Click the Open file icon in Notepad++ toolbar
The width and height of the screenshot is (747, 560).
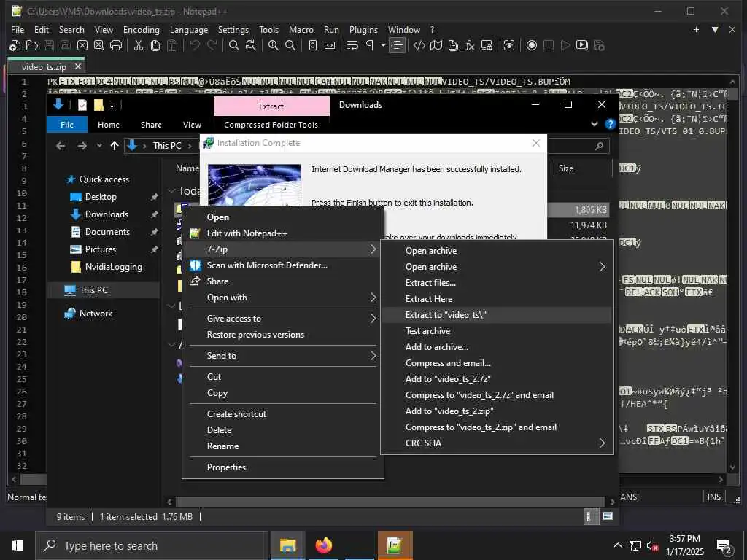tap(32, 46)
